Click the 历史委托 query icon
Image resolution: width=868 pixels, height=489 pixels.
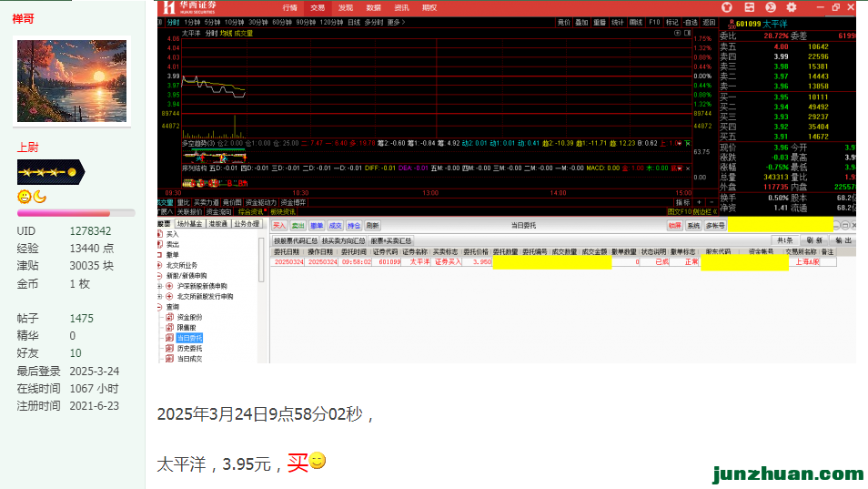tap(170, 349)
